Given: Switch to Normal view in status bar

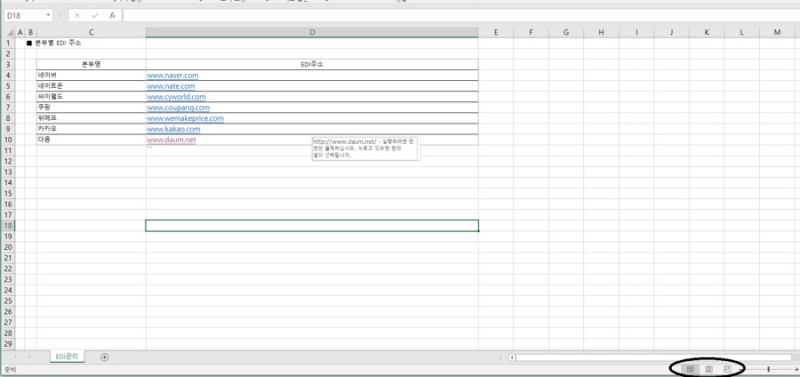Looking at the screenshot, I should [x=690, y=368].
